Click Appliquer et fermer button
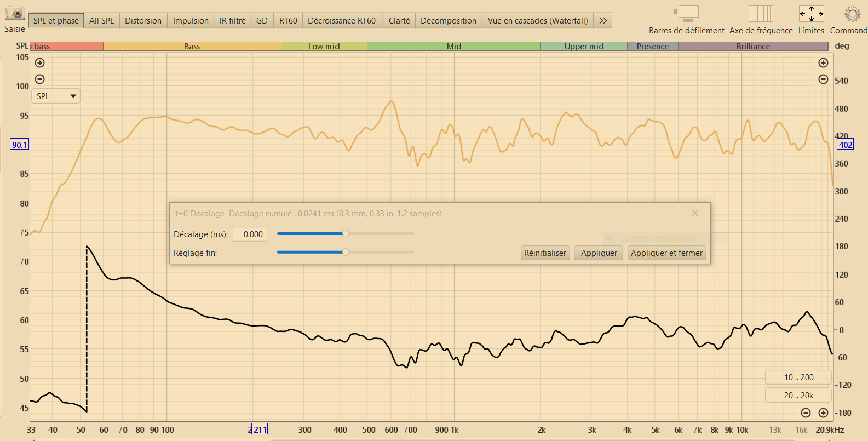The width and height of the screenshot is (868, 441). click(x=666, y=253)
